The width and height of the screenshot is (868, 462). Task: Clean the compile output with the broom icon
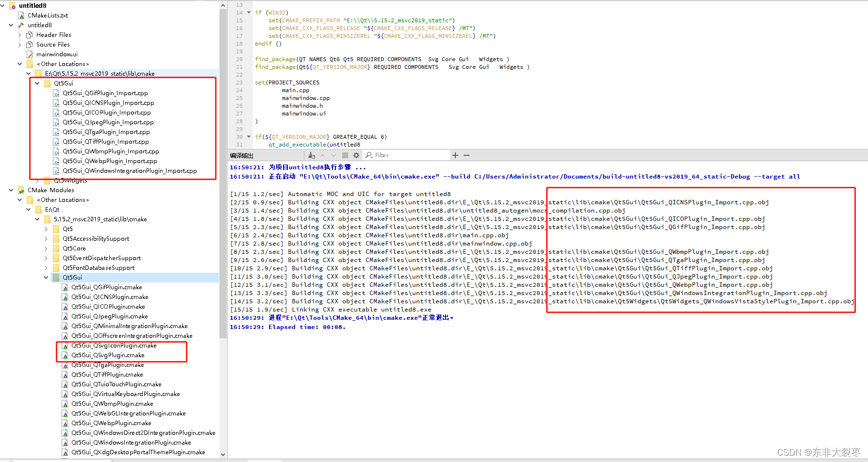(x=311, y=155)
